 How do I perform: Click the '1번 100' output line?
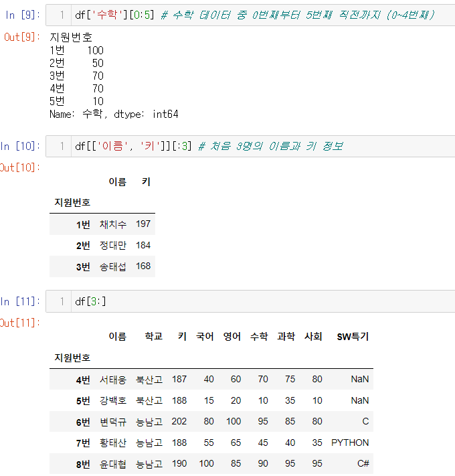tap(76, 50)
